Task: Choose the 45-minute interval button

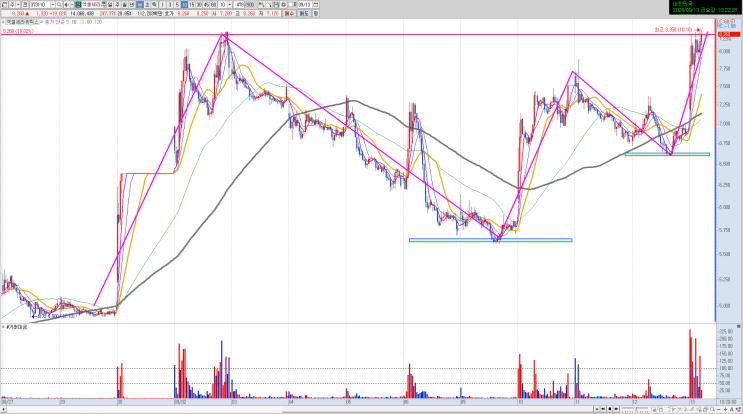Action: pos(207,4)
